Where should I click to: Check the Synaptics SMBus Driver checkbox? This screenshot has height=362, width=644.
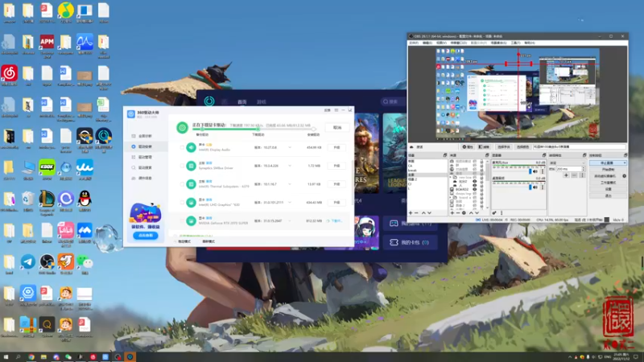click(182, 166)
